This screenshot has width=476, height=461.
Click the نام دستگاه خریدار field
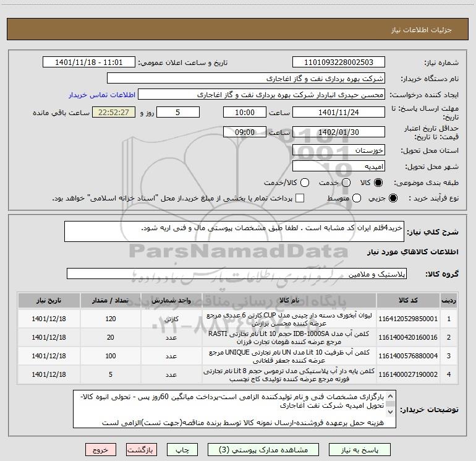pos(246,79)
